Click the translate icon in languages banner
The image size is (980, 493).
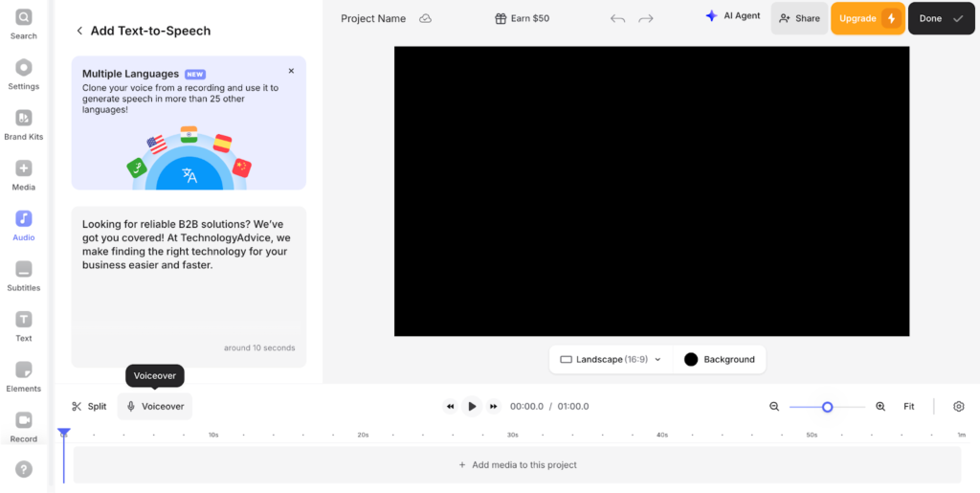click(189, 175)
